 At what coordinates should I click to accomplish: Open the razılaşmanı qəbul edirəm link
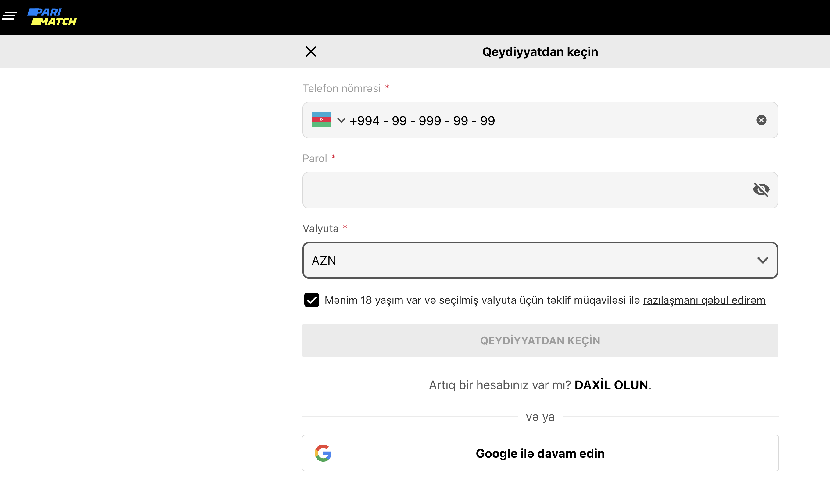[x=704, y=300]
